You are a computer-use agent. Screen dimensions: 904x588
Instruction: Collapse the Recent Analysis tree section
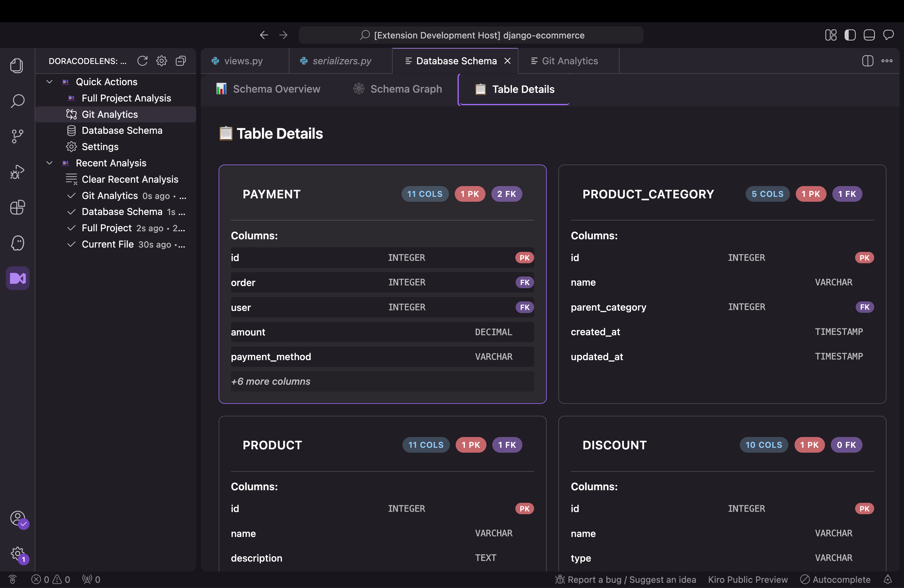50,163
